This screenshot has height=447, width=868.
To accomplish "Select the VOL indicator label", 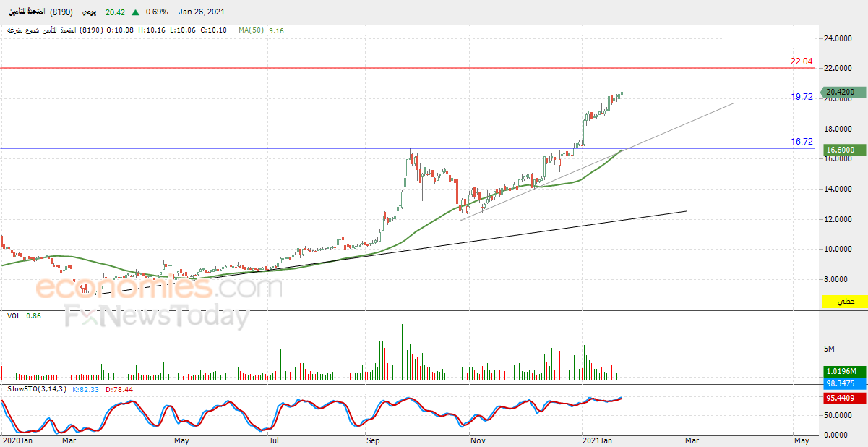I will [x=14, y=316].
